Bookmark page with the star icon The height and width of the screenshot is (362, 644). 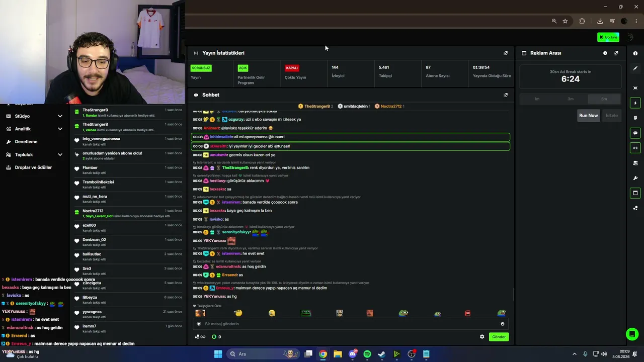tap(566, 21)
